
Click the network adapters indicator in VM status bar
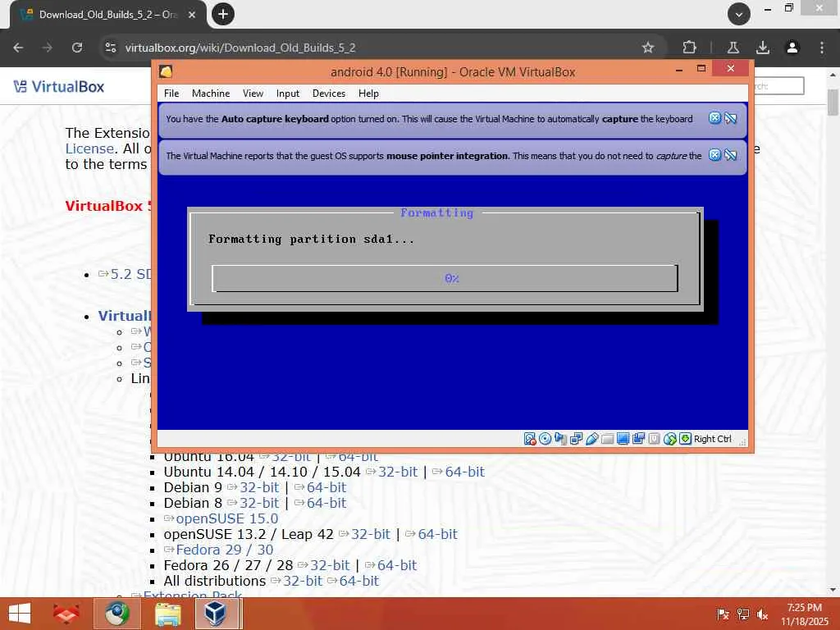(576, 439)
